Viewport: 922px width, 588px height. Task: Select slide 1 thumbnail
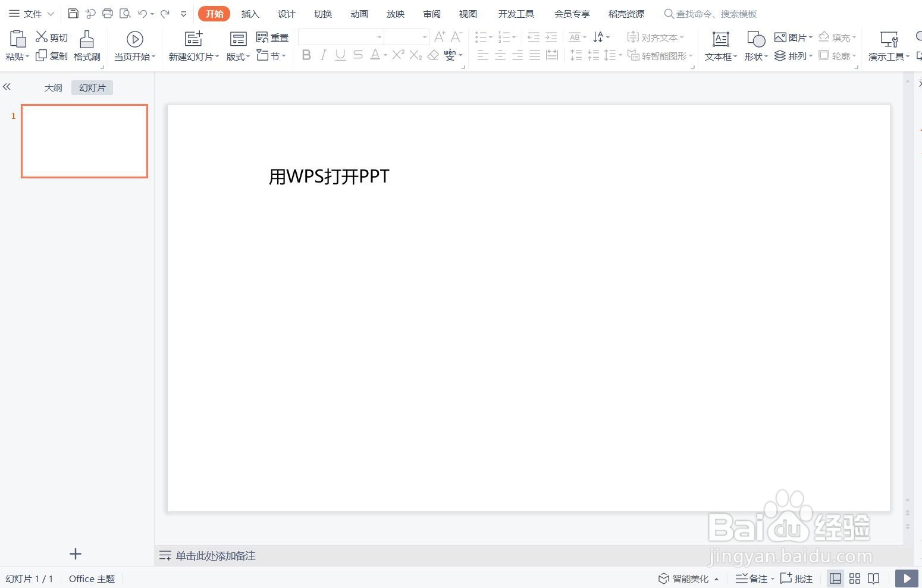[84, 141]
